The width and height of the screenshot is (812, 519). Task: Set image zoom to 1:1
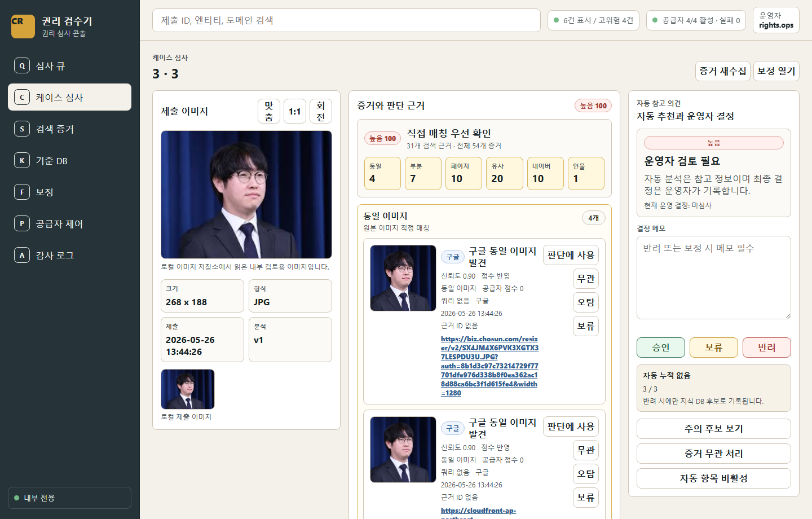(295, 111)
